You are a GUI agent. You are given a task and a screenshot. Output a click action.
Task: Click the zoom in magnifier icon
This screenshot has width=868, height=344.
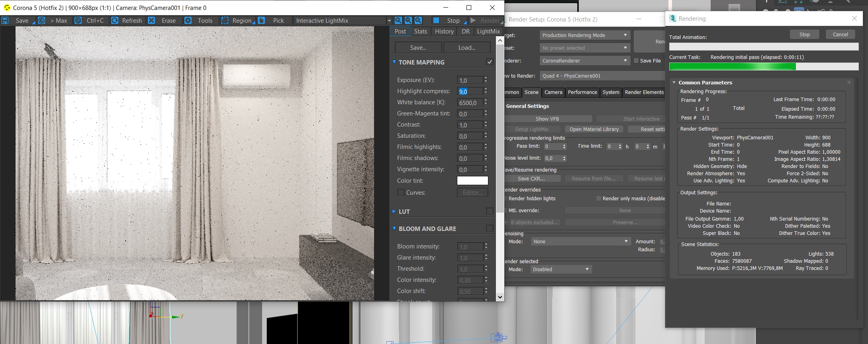pos(398,21)
